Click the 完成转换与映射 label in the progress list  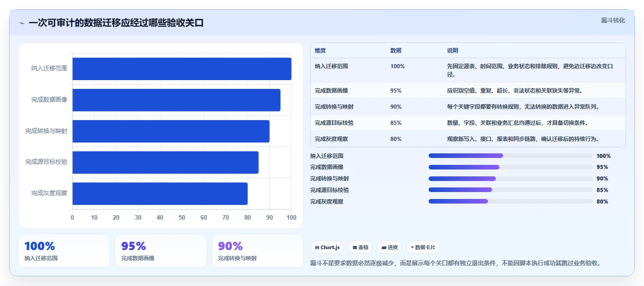click(330, 179)
